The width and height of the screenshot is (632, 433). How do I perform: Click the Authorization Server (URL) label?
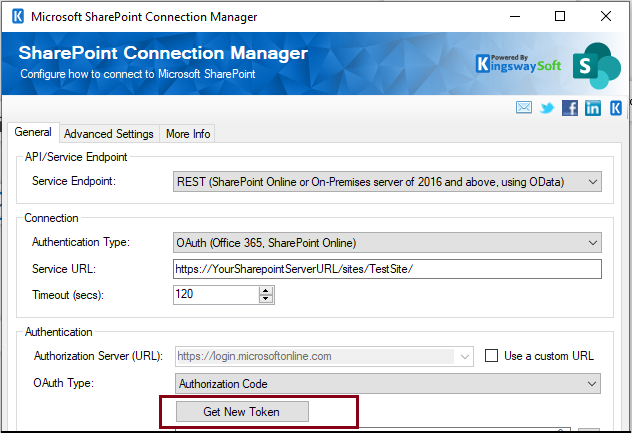pos(98,356)
